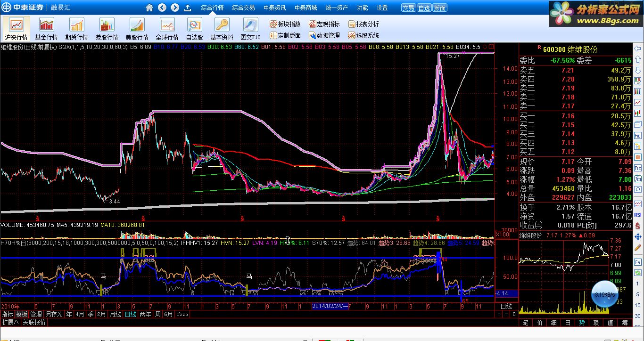This screenshot has width=644, height=341.
Task: Select the 笔 tick tab
Action: coord(526,323)
